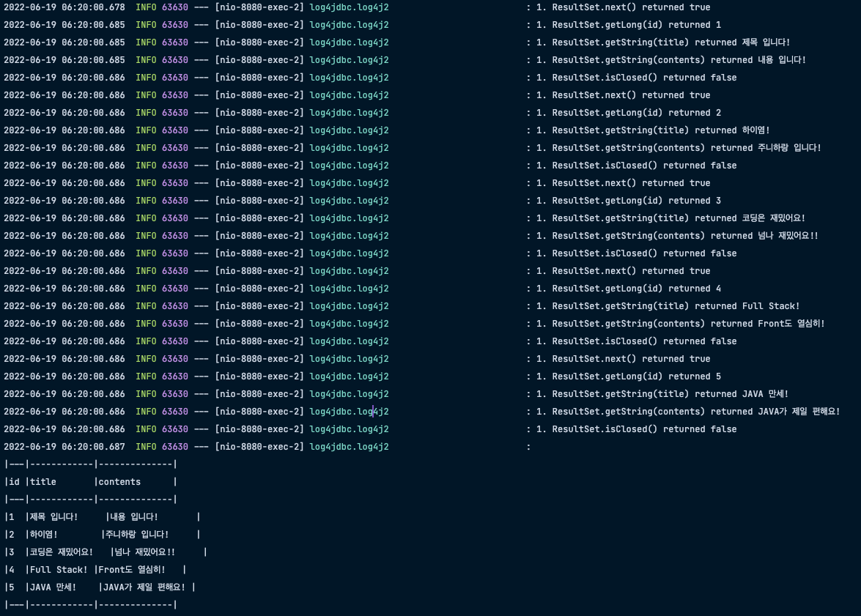Screen dimensions: 861x616
Task: Click the id column header in the table
Action: (13, 481)
